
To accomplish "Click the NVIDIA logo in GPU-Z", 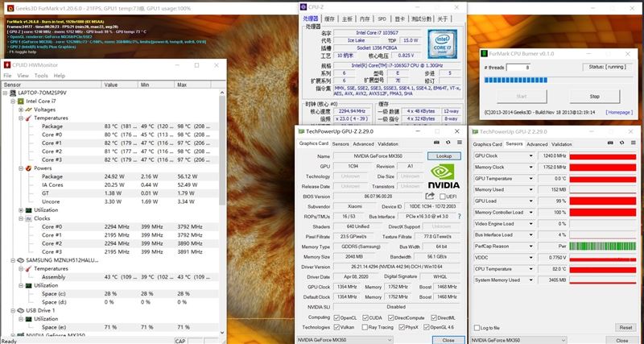I will [x=444, y=176].
